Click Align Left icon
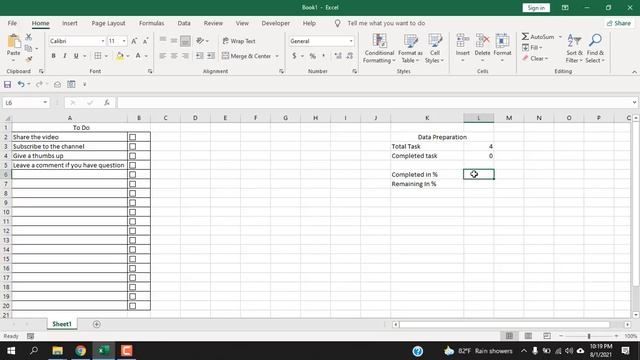This screenshot has width=640, height=360. (x=163, y=56)
